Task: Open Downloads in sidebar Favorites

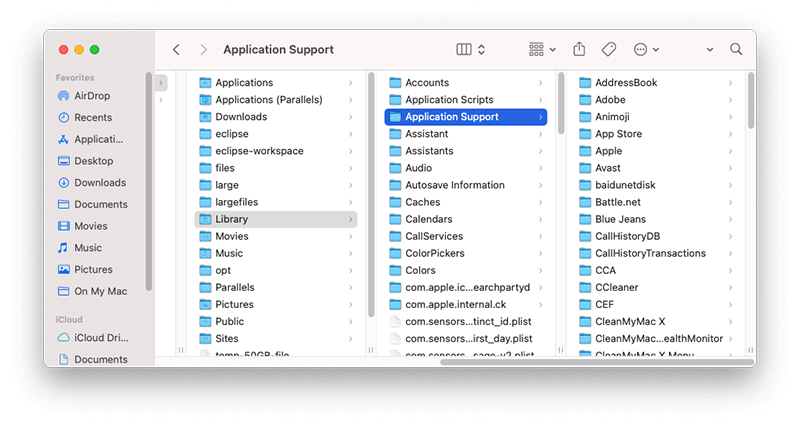Action: [x=92, y=183]
